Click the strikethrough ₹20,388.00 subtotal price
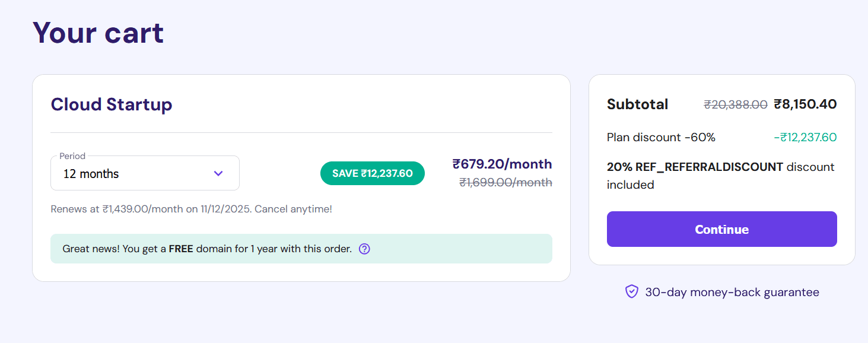The width and height of the screenshot is (868, 343). click(735, 104)
